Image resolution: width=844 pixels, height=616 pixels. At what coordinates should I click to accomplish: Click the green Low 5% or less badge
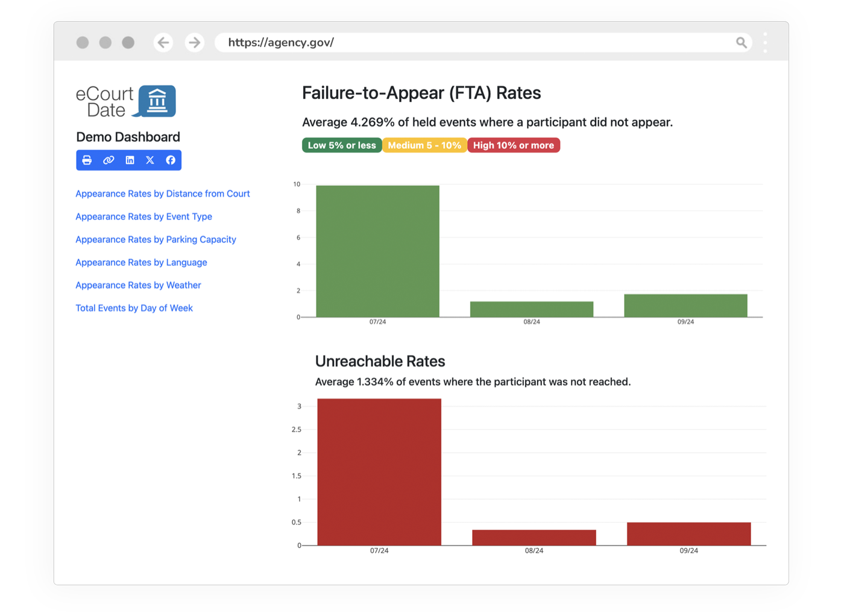(342, 145)
